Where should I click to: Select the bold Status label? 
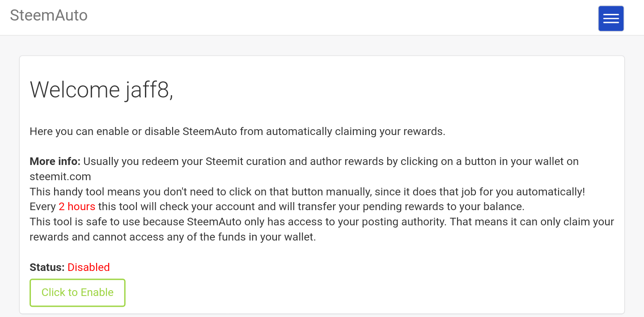point(47,267)
